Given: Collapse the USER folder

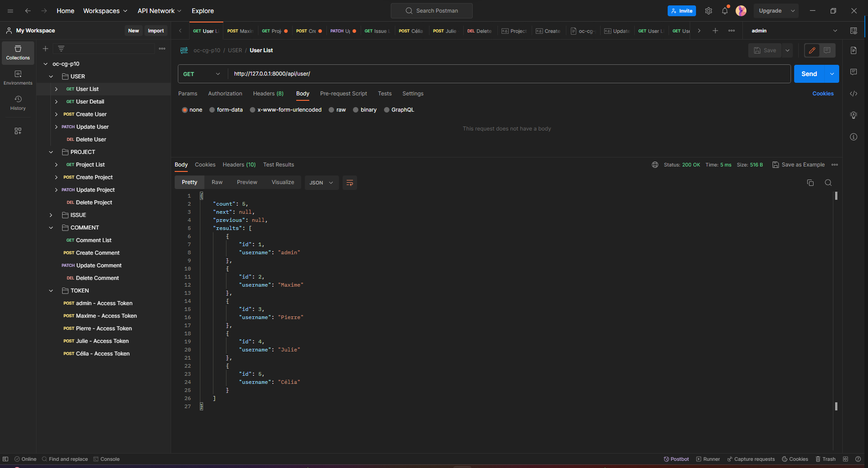Looking at the screenshot, I should click(51, 76).
